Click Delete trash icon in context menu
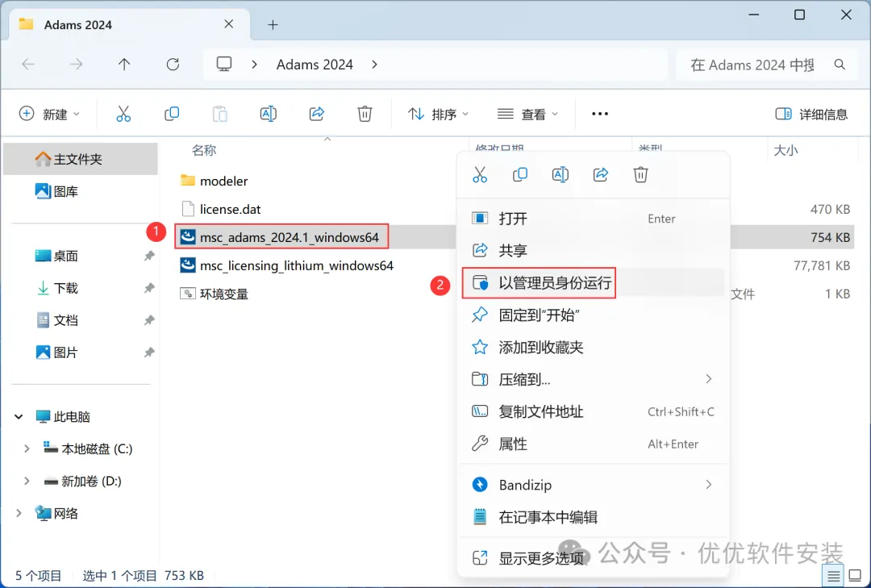 click(640, 174)
